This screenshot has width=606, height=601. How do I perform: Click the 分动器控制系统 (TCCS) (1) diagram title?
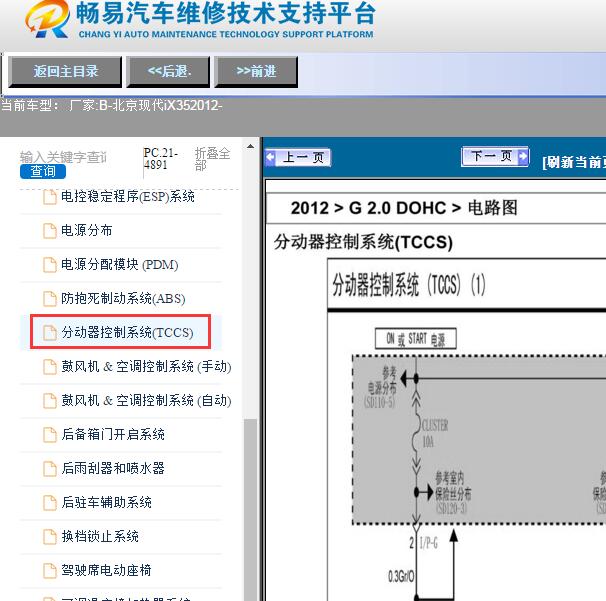(409, 285)
